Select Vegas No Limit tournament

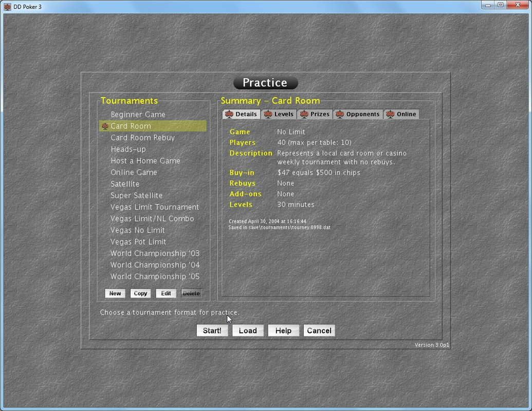click(x=153, y=230)
